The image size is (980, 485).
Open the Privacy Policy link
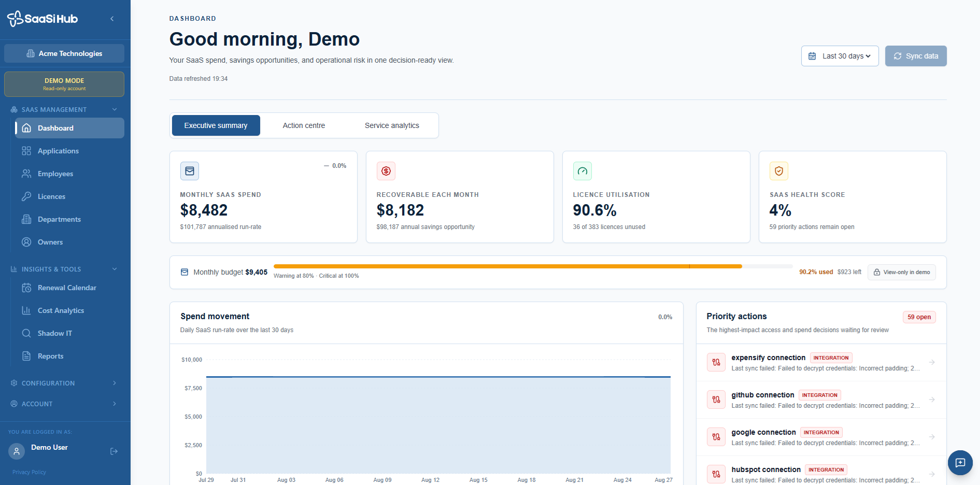29,472
